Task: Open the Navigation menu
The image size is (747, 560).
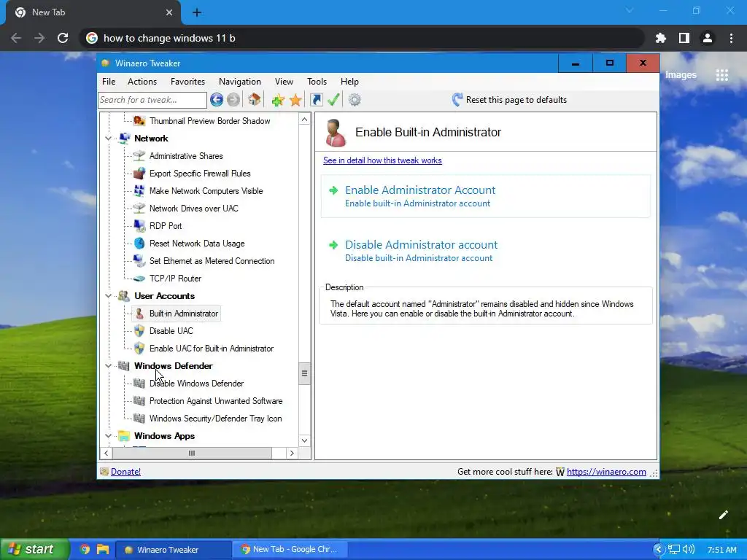Action: [x=239, y=82]
